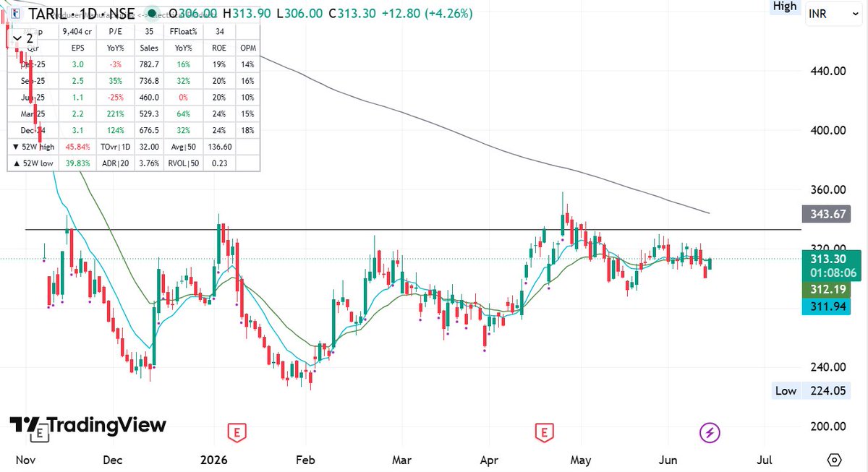Click the Feb label on time axis
This screenshot has width=868, height=472.
(x=306, y=460)
